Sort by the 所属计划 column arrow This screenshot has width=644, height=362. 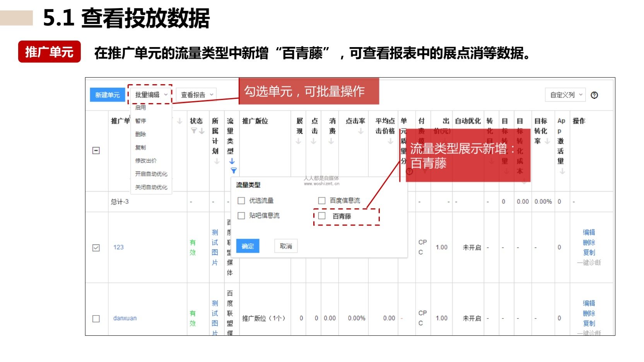click(x=217, y=161)
